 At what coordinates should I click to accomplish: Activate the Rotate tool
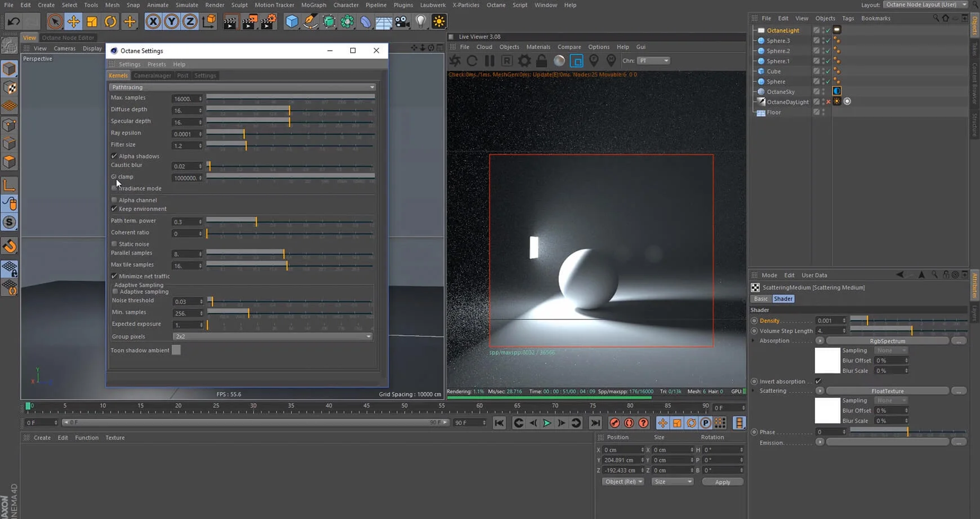(x=110, y=21)
